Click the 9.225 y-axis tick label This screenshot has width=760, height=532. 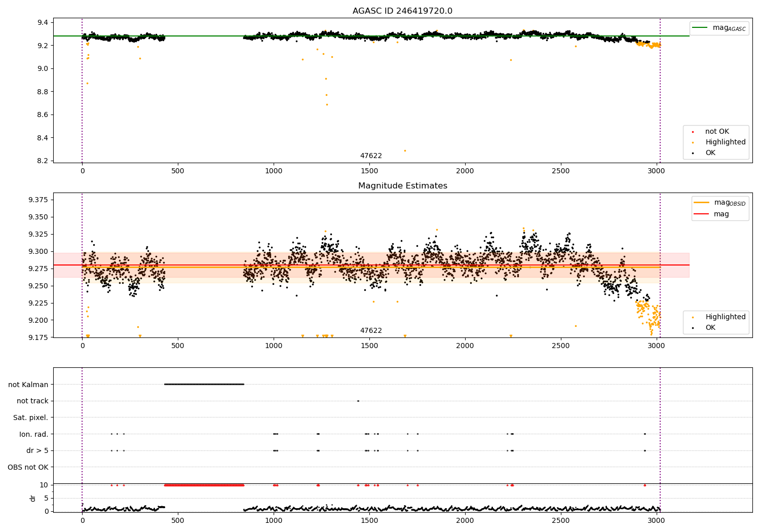tap(39, 303)
